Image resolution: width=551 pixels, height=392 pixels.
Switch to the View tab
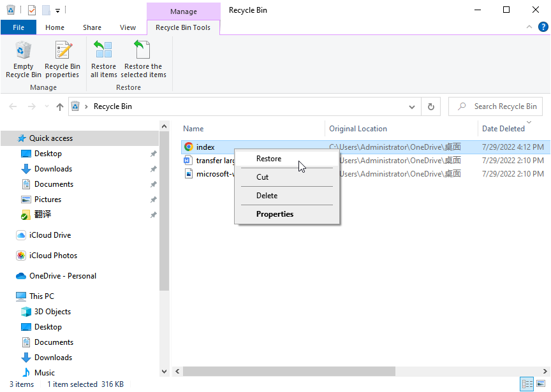coord(128,27)
